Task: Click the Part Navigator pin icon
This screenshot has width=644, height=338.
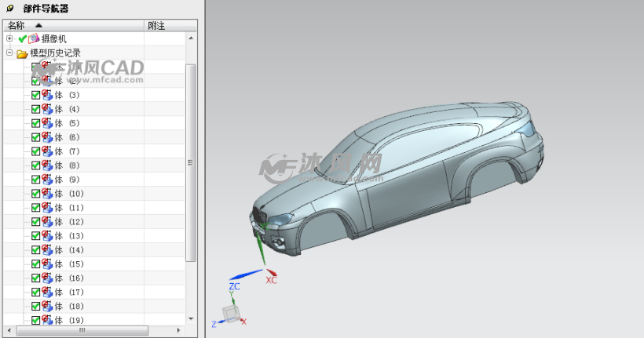Action: (x=10, y=8)
